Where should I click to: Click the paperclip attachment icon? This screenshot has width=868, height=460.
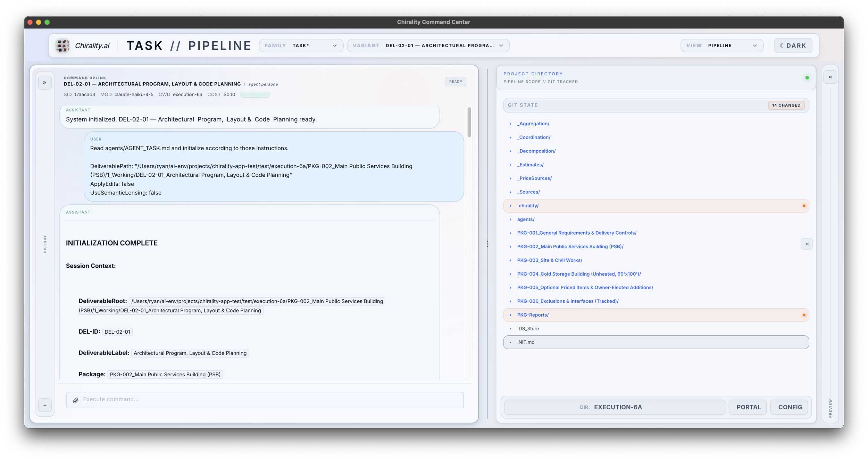tap(76, 400)
